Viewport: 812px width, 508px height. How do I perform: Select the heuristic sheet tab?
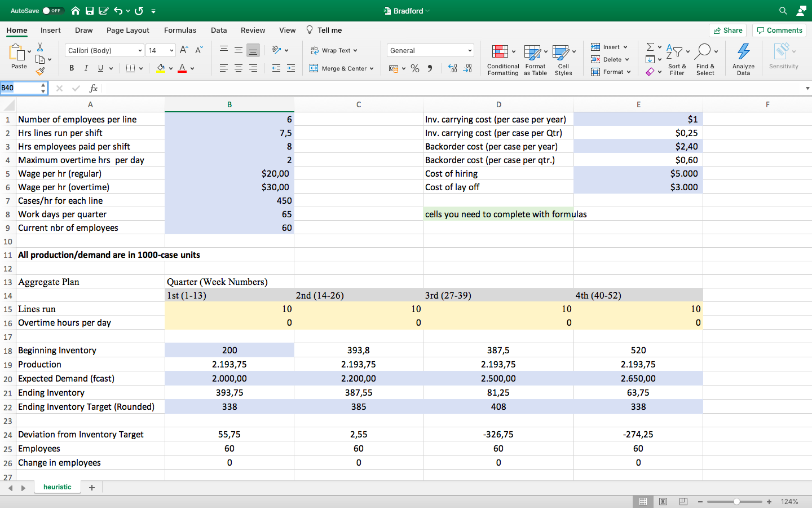(57, 487)
